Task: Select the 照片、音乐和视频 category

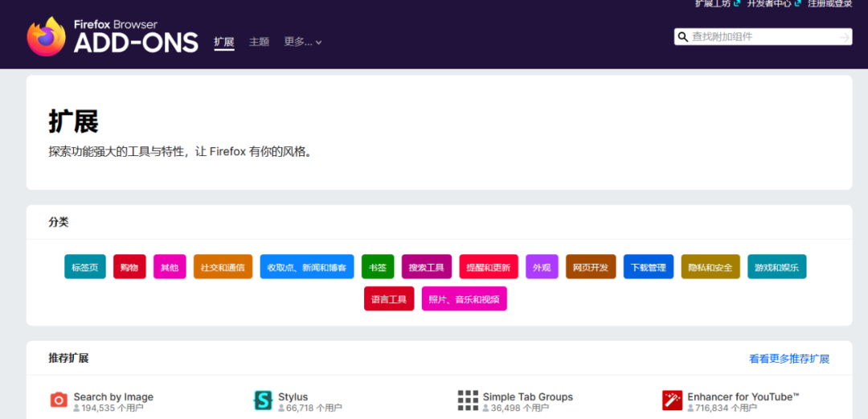Action: pyautogui.click(x=465, y=298)
